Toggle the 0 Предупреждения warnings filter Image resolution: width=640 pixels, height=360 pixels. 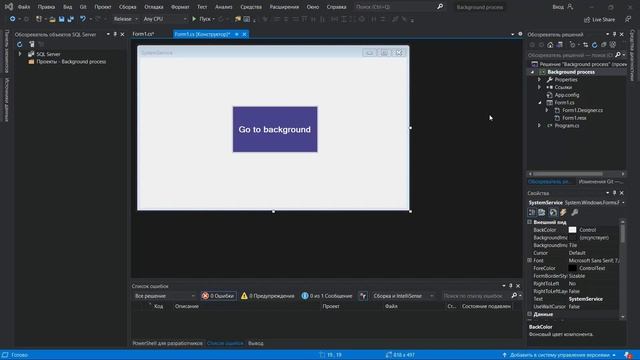[268, 296]
